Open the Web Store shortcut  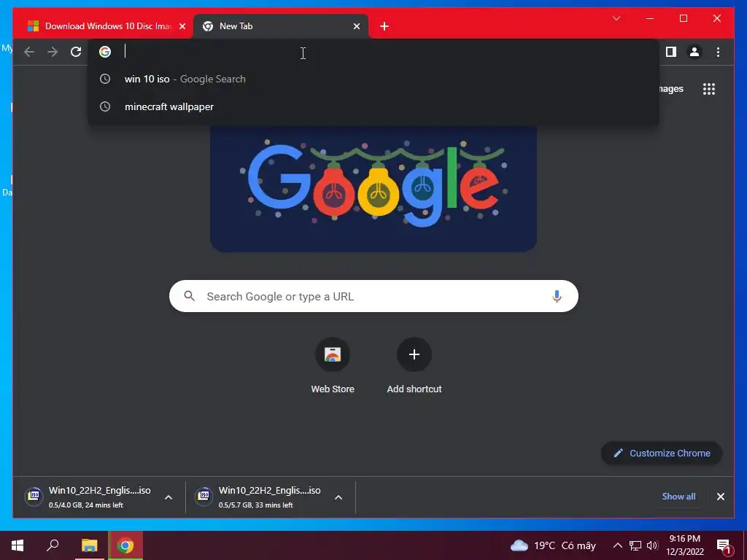click(333, 354)
